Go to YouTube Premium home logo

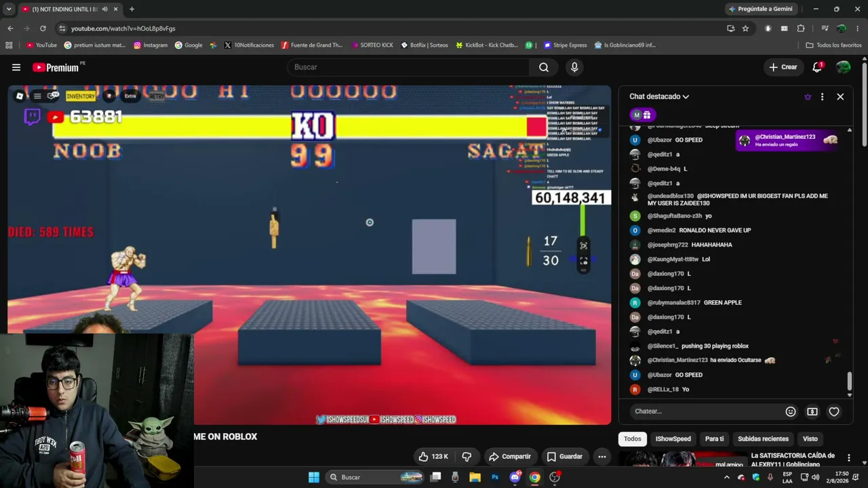[56, 67]
